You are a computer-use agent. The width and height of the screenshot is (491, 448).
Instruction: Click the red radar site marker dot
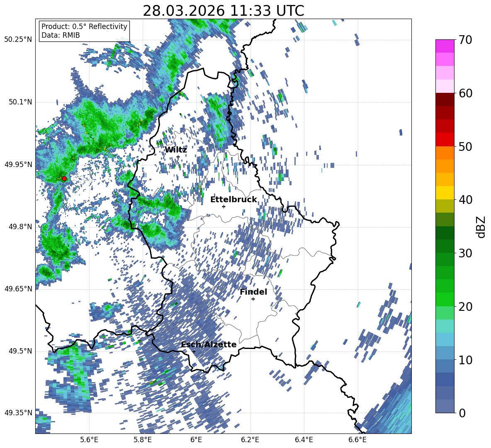coord(64,179)
